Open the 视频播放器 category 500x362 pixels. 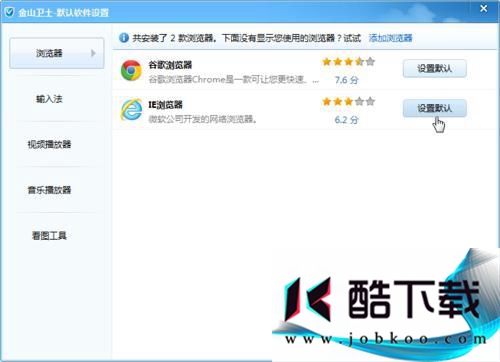point(49,144)
